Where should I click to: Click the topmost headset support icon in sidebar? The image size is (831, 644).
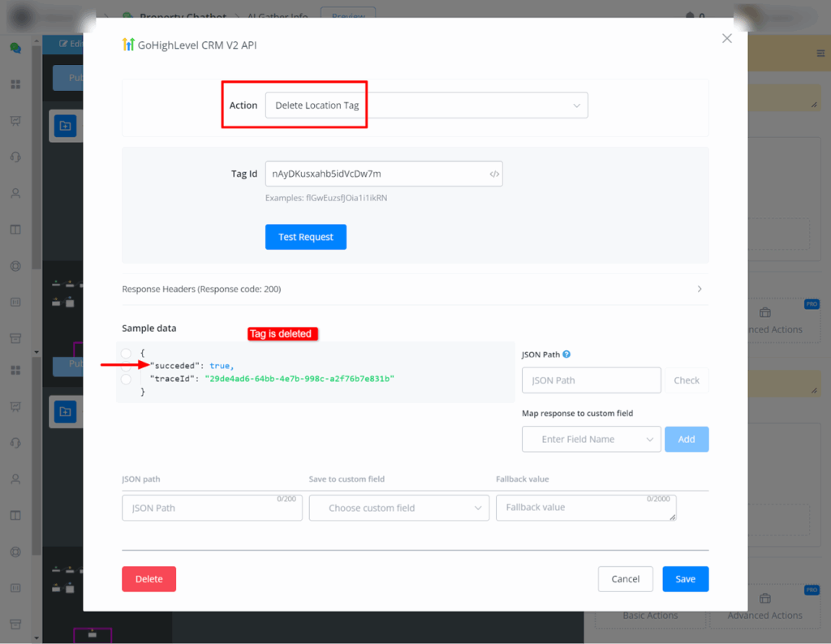pyautogui.click(x=15, y=157)
